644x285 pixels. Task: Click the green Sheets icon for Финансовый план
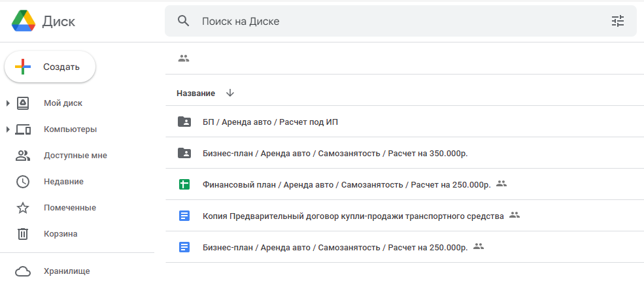pyautogui.click(x=184, y=184)
